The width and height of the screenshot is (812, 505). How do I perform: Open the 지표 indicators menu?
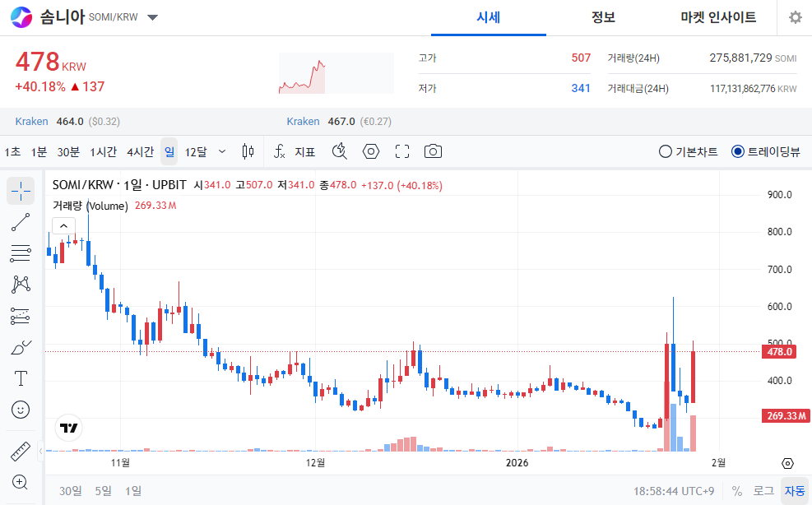303,151
